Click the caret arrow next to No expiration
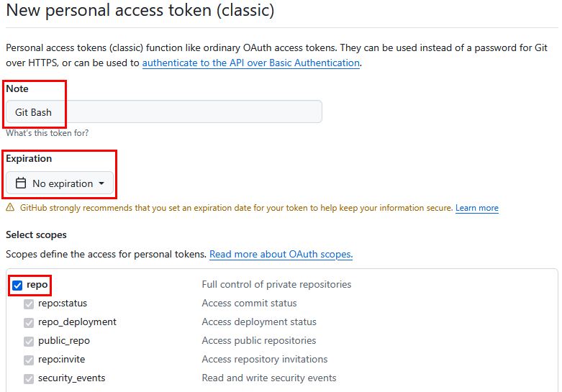The image size is (562, 392). tap(101, 183)
